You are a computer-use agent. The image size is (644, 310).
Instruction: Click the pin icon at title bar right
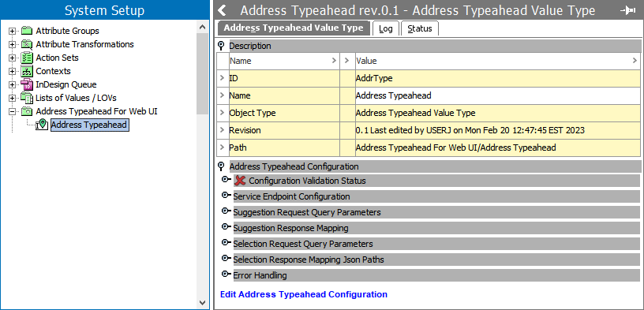tap(627, 10)
